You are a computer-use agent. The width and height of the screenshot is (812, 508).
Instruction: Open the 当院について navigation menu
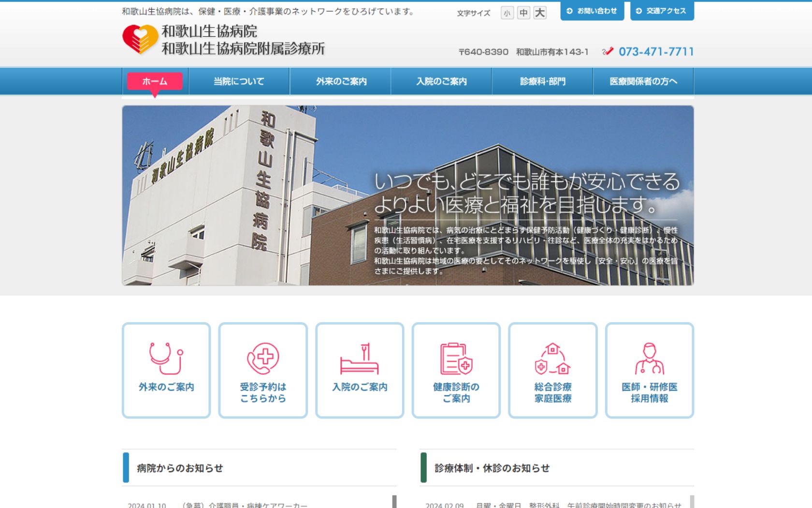coord(239,81)
